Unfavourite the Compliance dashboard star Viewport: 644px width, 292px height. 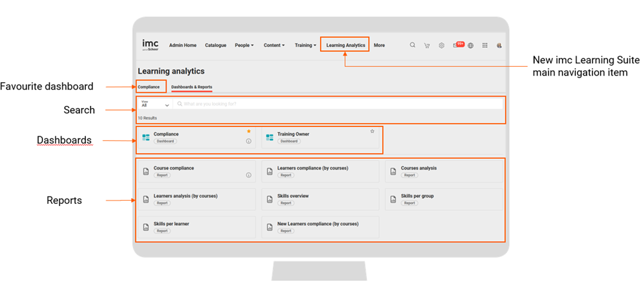coord(249,131)
